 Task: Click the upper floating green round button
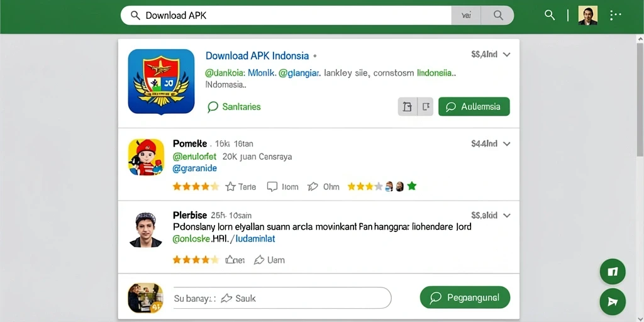click(613, 272)
